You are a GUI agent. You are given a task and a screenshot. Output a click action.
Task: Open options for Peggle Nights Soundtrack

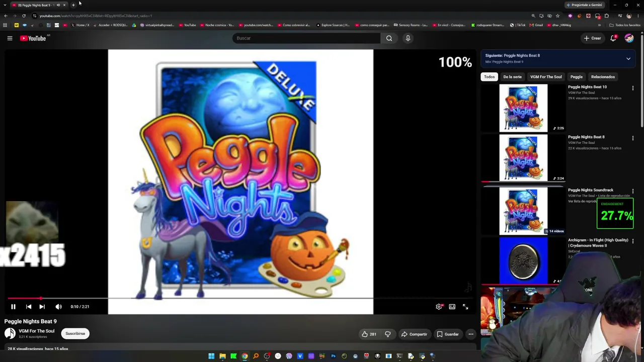(633, 191)
